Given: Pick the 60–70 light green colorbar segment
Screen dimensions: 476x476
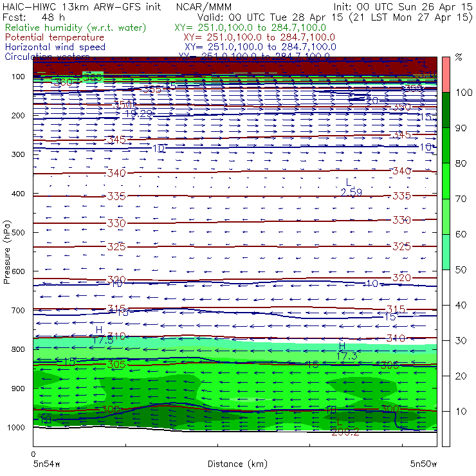Looking at the screenshot, I should (x=446, y=216).
